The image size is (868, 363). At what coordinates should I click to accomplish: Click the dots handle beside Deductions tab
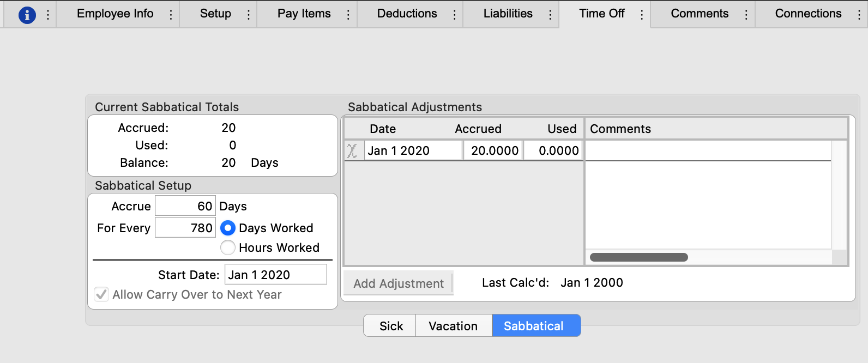tap(454, 15)
